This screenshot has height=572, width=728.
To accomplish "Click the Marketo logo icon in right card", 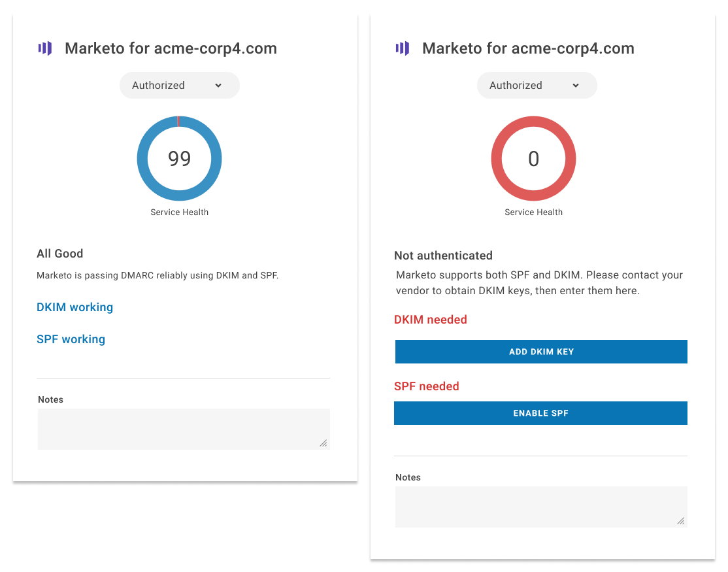I will 403,48.
